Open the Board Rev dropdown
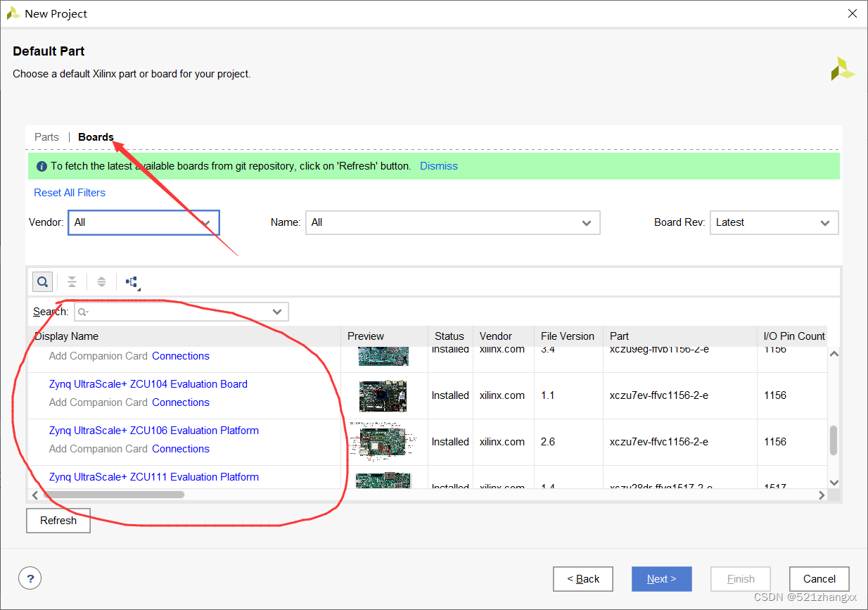Viewport: 868px width, 610px height. (774, 222)
